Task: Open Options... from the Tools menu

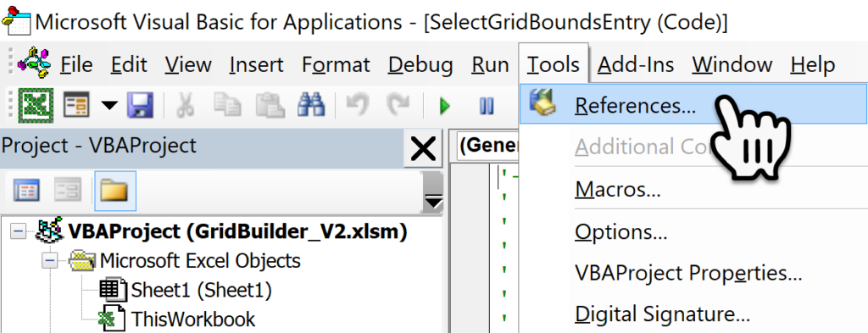Action: coord(620,232)
